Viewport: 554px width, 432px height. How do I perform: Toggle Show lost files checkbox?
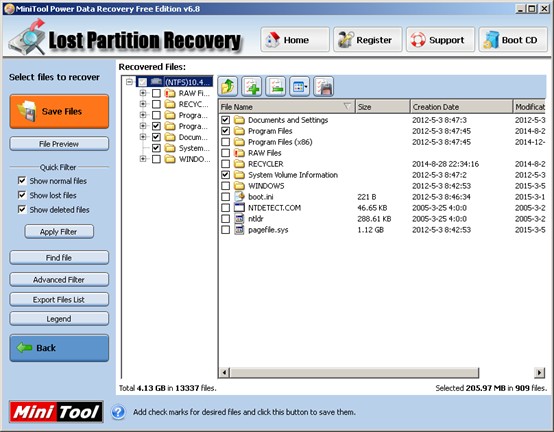click(x=22, y=195)
